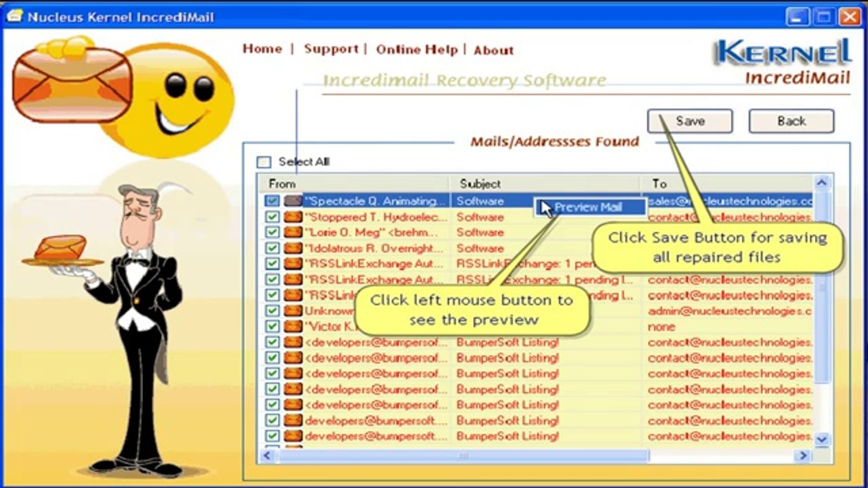The height and width of the screenshot is (488, 868).
Task: Open the Online Help menu link
Action: (x=417, y=50)
